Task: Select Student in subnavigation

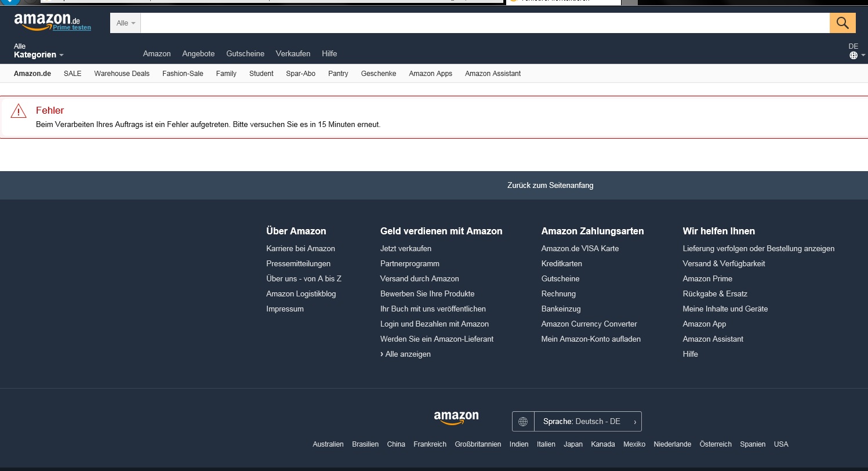Action: [262, 74]
